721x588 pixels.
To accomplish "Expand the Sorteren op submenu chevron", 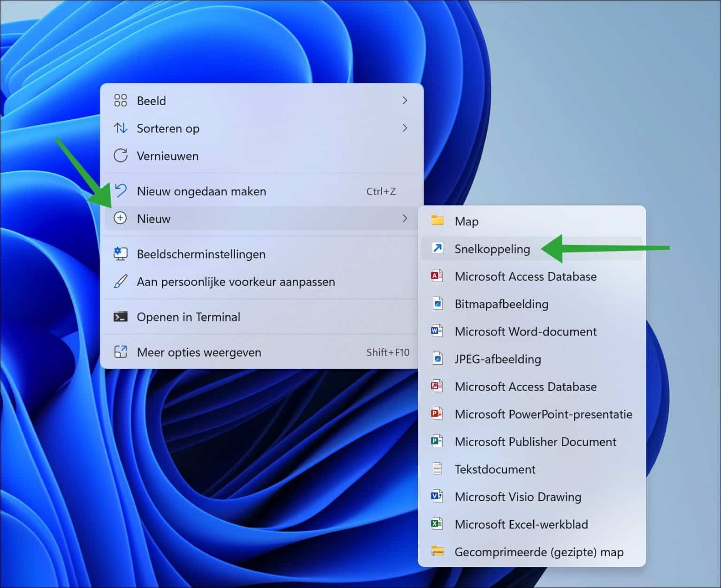I will click(x=405, y=128).
